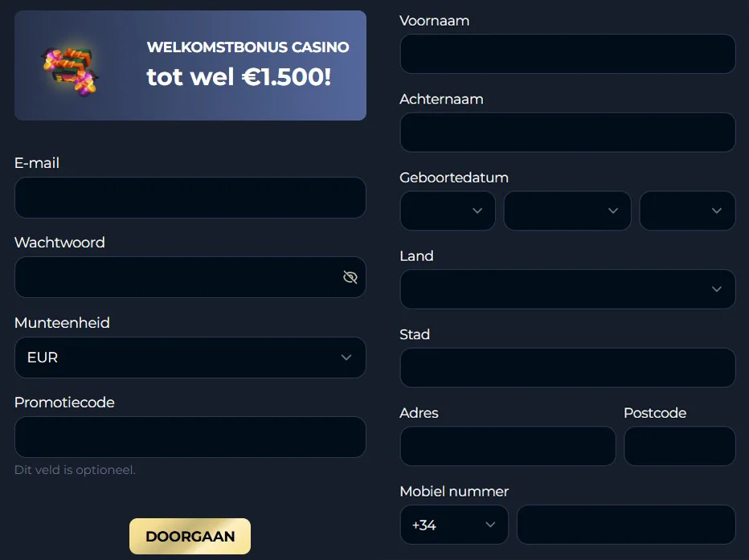The width and height of the screenshot is (749, 560).
Task: Open the first Geboortedatum dropdown
Action: 447,211
